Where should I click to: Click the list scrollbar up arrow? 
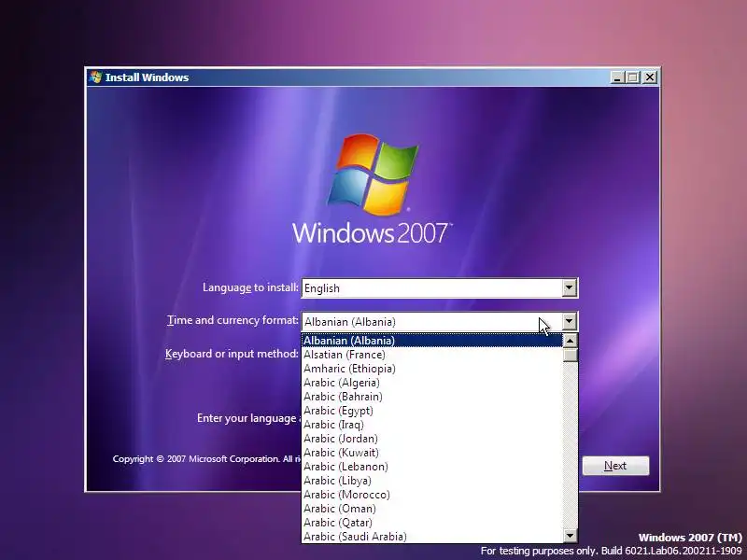571,341
